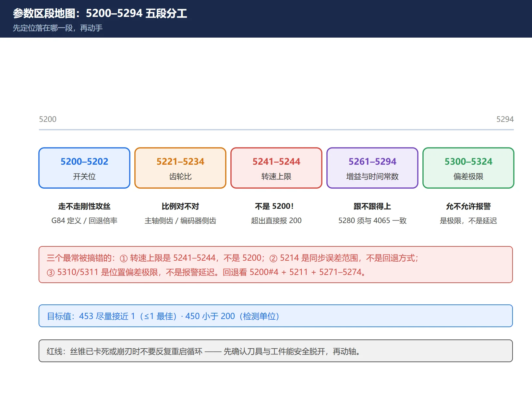Click the text 超出直接报 200
The height and width of the screenshot is (415, 532).
pyautogui.click(x=276, y=221)
